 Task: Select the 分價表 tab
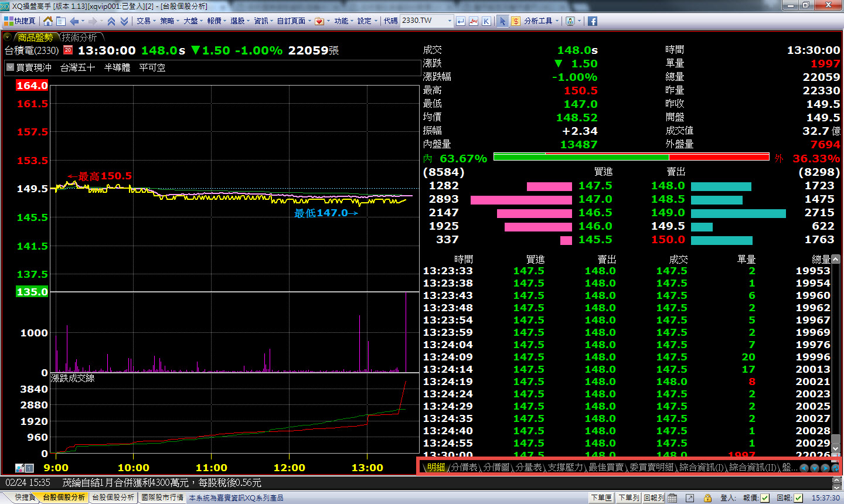click(x=464, y=467)
